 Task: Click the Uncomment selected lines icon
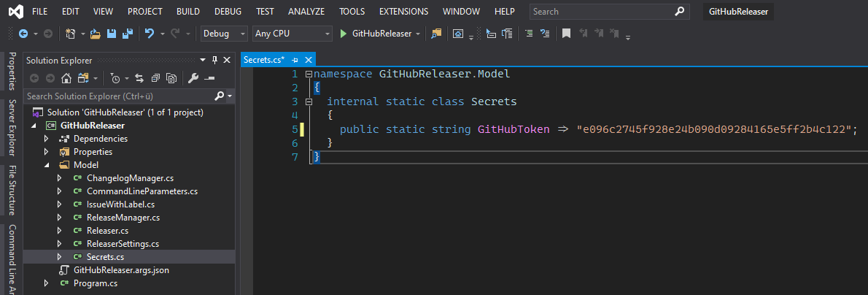(x=545, y=34)
